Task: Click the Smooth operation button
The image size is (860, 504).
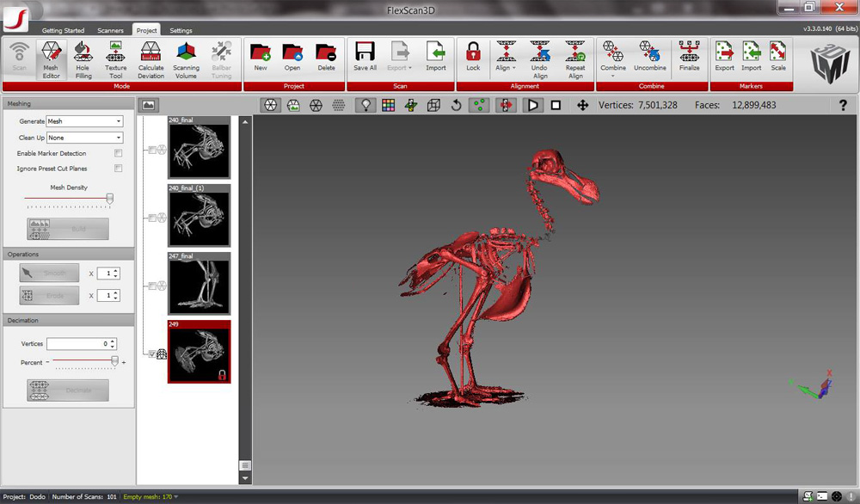Action: [x=49, y=273]
